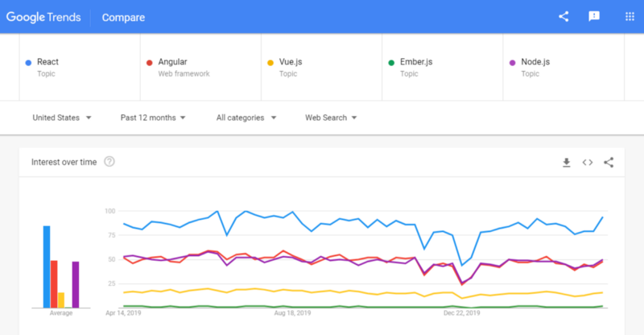Open the Google apps grid icon
Image resolution: width=644 pixels, height=335 pixels.
pos(630,16)
